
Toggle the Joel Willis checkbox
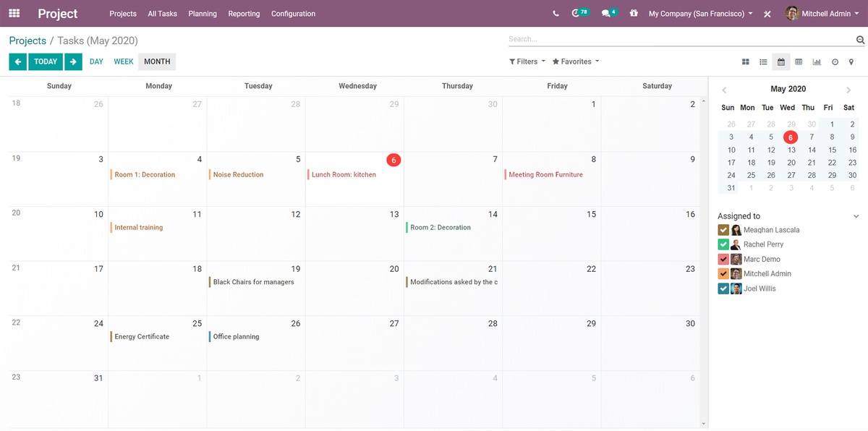point(723,289)
